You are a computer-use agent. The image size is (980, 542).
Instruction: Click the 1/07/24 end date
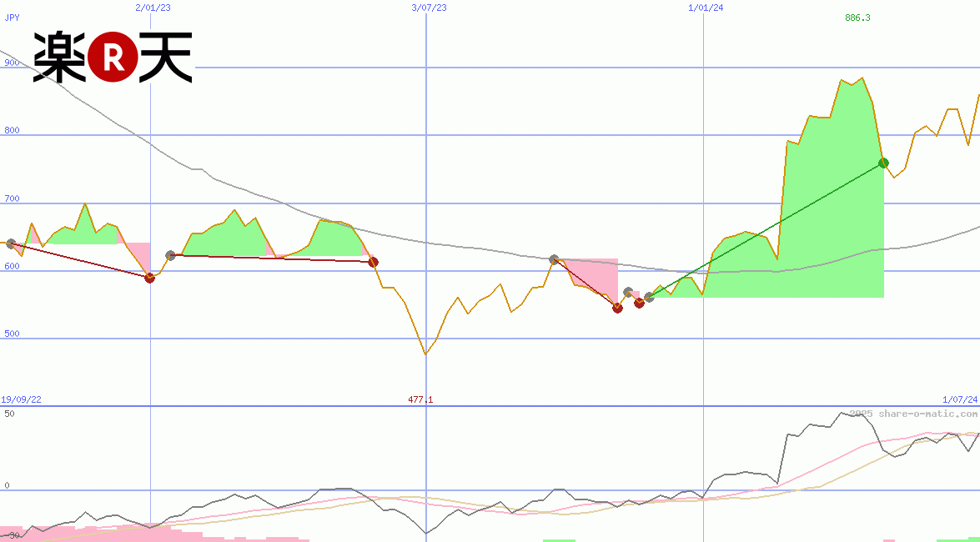[960, 399]
